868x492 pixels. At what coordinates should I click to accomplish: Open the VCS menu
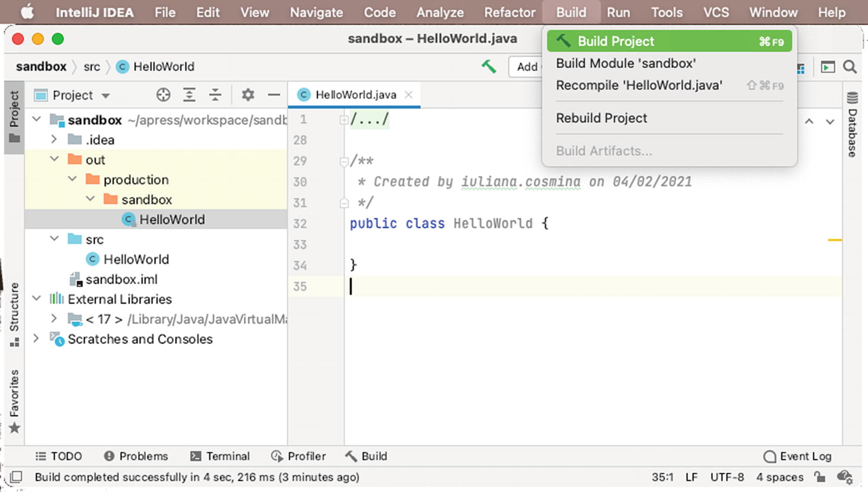click(715, 12)
